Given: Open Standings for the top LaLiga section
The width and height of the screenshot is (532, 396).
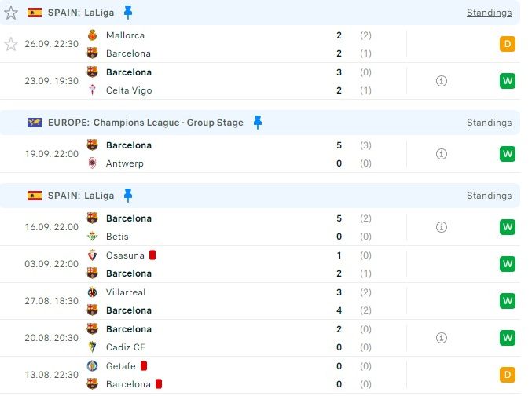Looking at the screenshot, I should (x=489, y=13).
